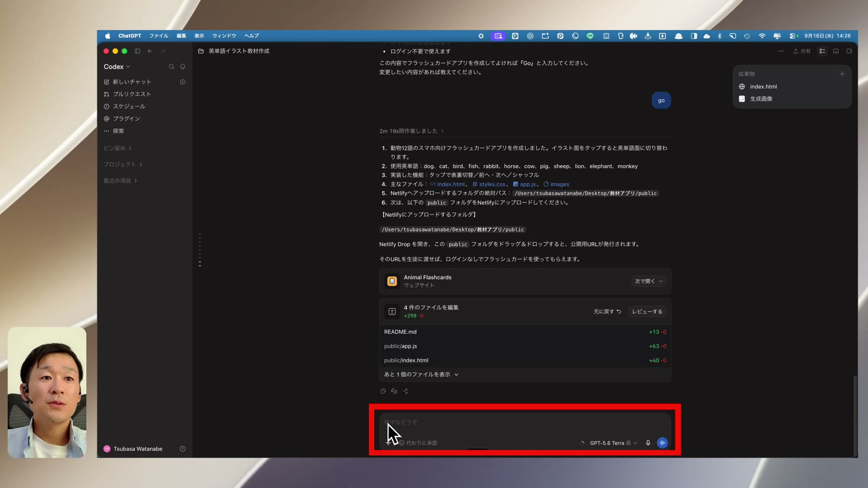Image resolution: width=868 pixels, height=488 pixels.
Task: Open the Tsubasa Watanabe account menu
Action: [x=133, y=449]
